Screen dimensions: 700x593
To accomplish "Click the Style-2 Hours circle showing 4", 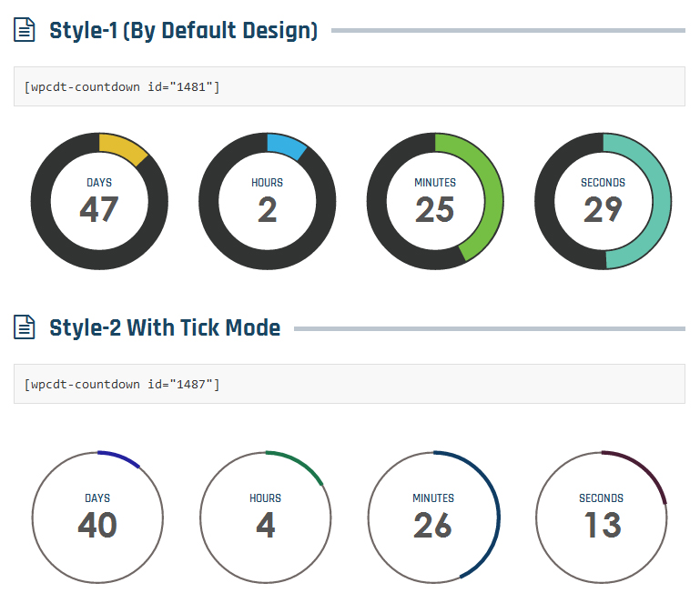I will pyautogui.click(x=266, y=518).
